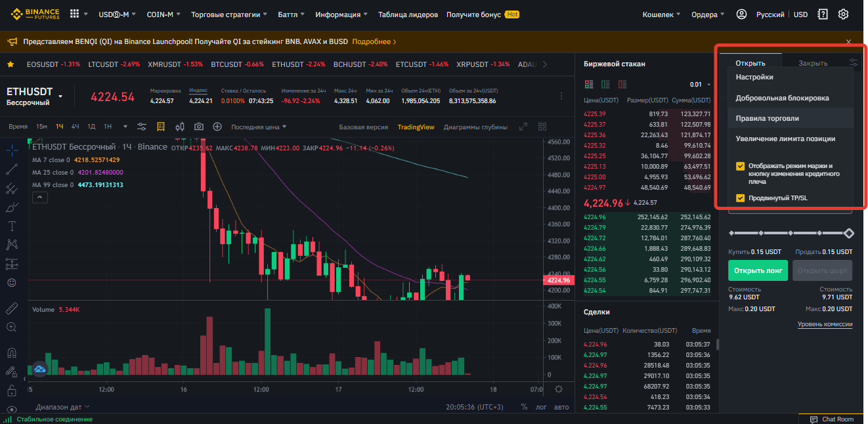
Task: Click the Открыть лонг button
Action: pyautogui.click(x=758, y=270)
